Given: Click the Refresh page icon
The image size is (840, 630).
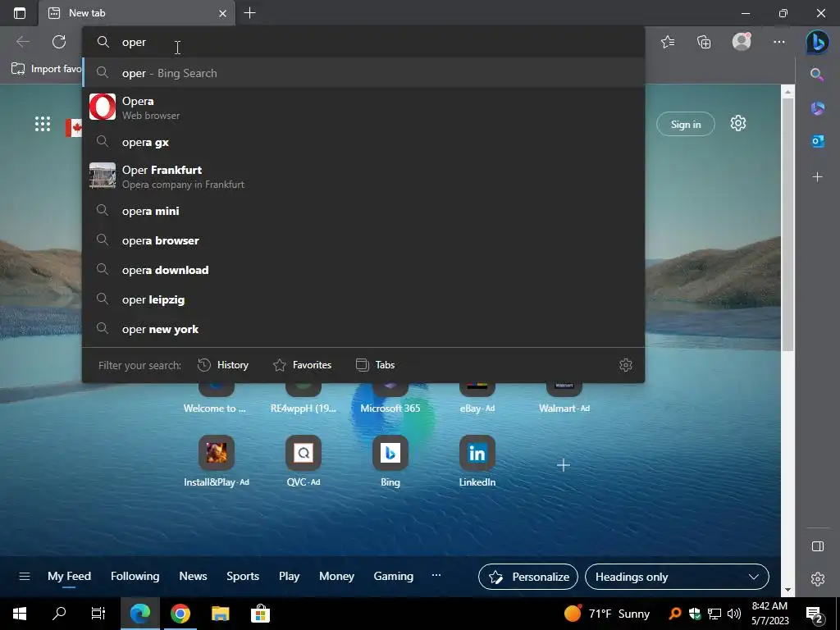Looking at the screenshot, I should [x=59, y=42].
